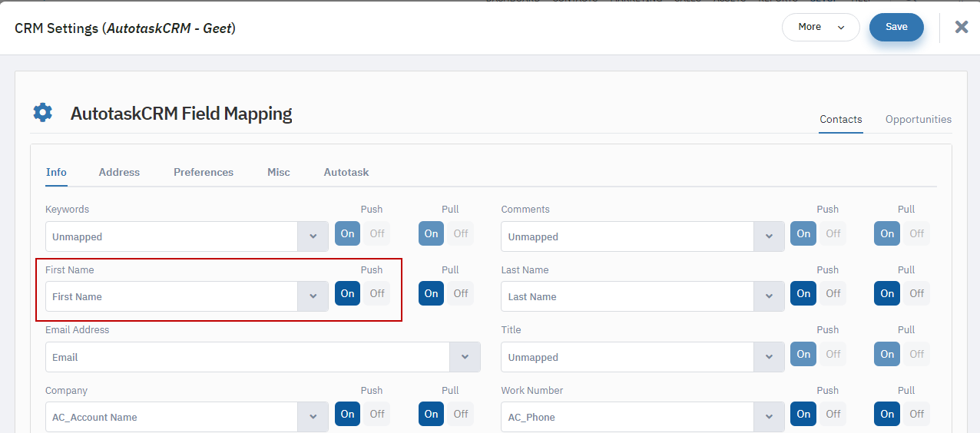Set Comments Push to Off
The image size is (980, 433).
click(x=833, y=233)
